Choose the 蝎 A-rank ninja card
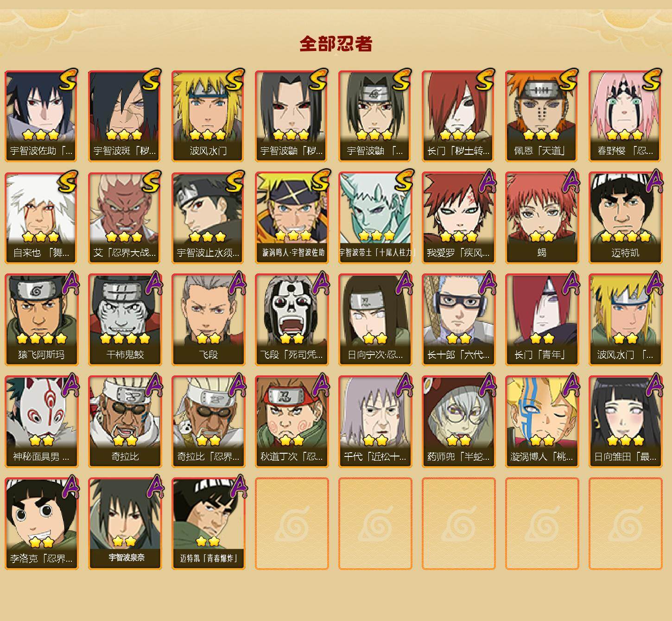672x621 pixels. click(542, 218)
